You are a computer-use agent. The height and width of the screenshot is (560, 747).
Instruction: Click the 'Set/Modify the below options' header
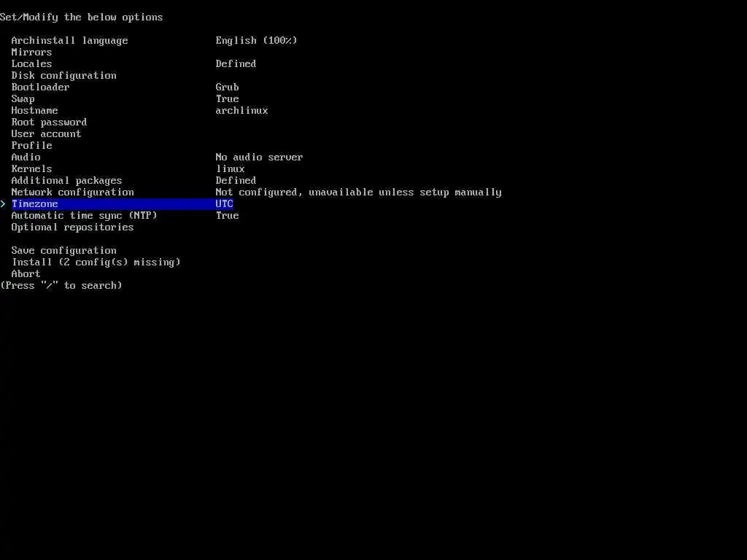[x=82, y=17]
